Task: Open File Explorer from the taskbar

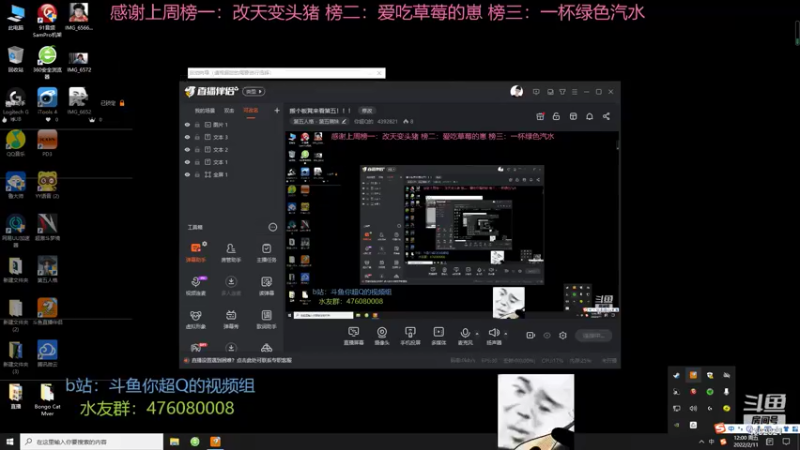Action: pos(174,442)
